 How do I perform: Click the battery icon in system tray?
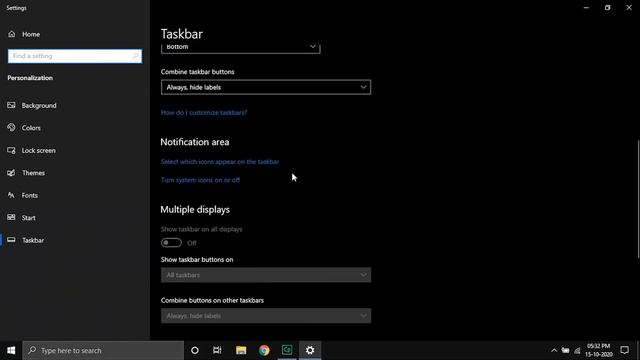point(565,350)
